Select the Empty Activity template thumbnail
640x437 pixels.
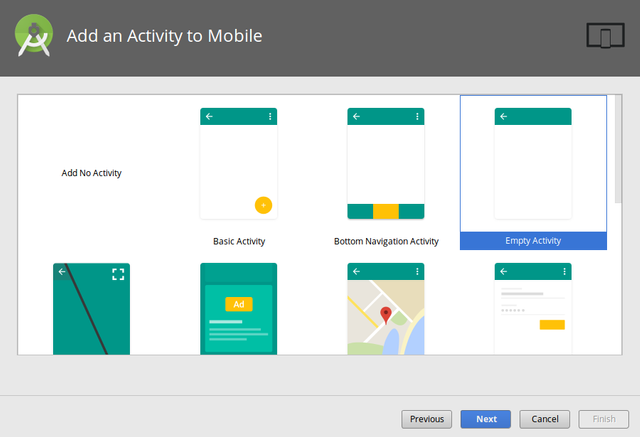[533, 164]
